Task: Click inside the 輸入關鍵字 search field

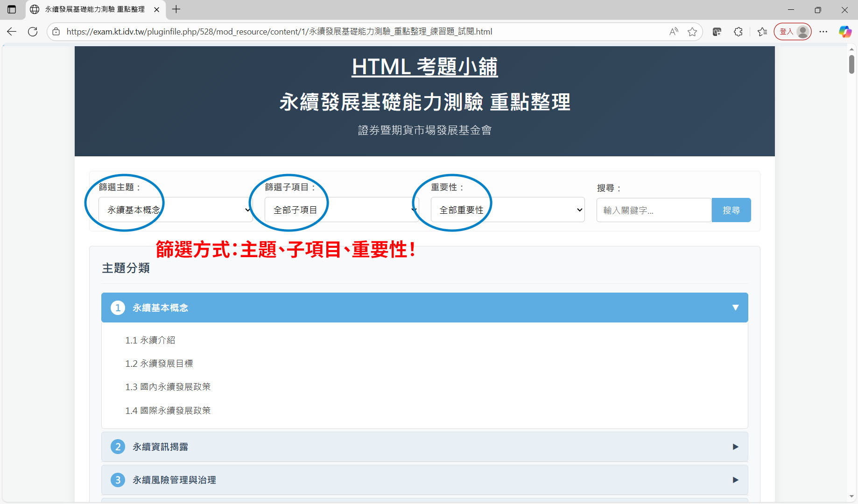Action: pos(653,210)
